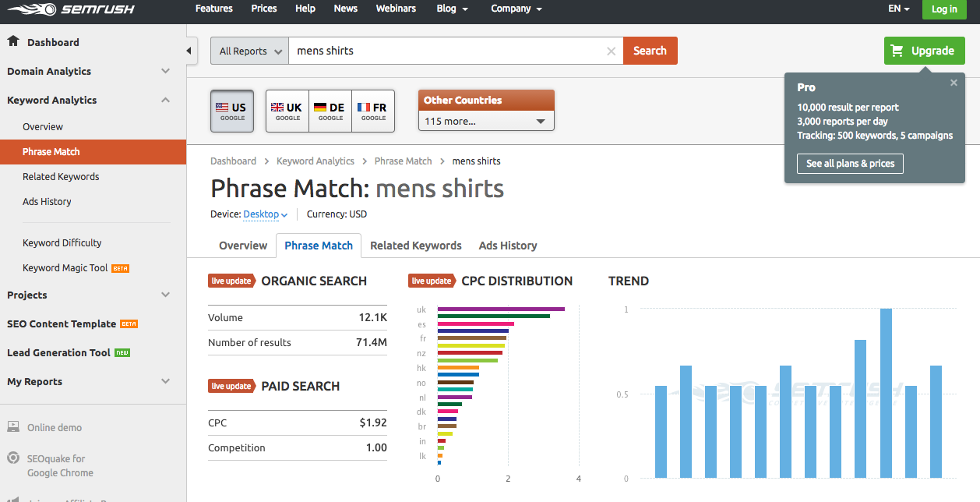The height and width of the screenshot is (502, 980).
Task: Select Overview in the sidebar
Action: 43,127
